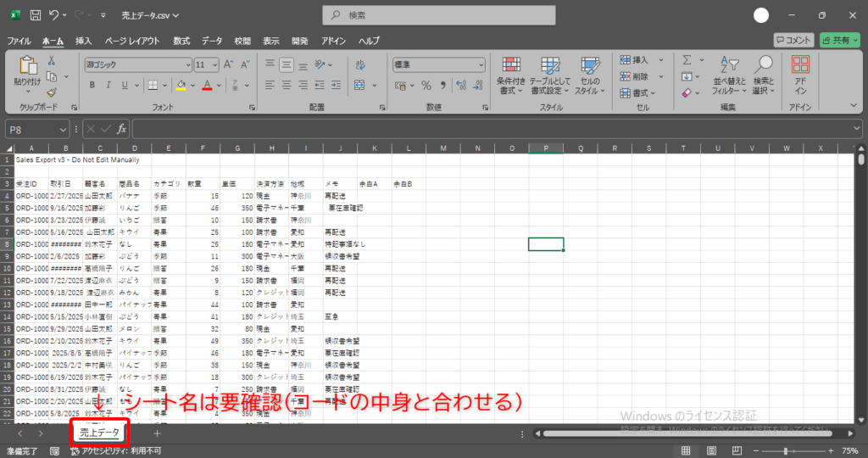Click the yellow fill color swatch
This screenshot has width=868, height=458.
tap(181, 85)
